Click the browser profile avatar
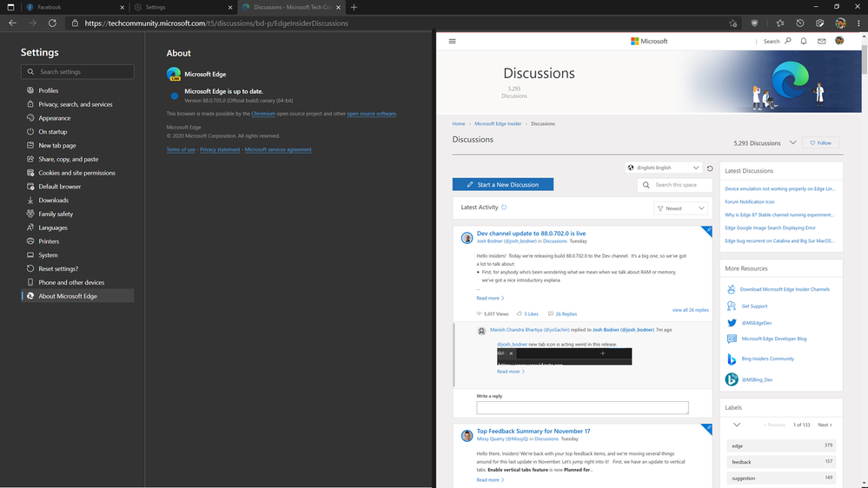 (840, 23)
